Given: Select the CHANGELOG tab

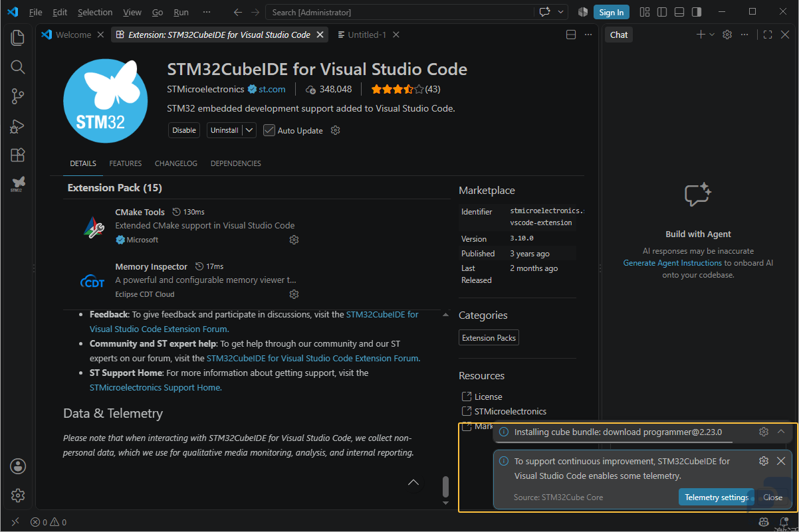Looking at the screenshot, I should click(x=176, y=163).
